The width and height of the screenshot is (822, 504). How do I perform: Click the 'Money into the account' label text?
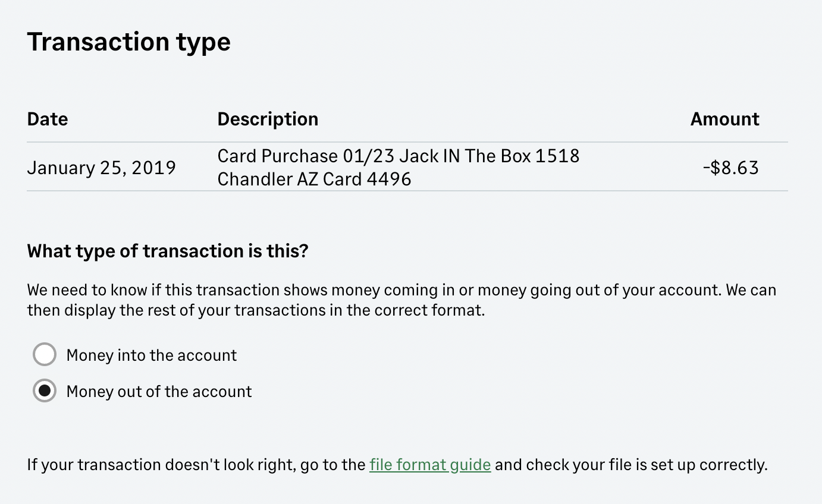(151, 354)
